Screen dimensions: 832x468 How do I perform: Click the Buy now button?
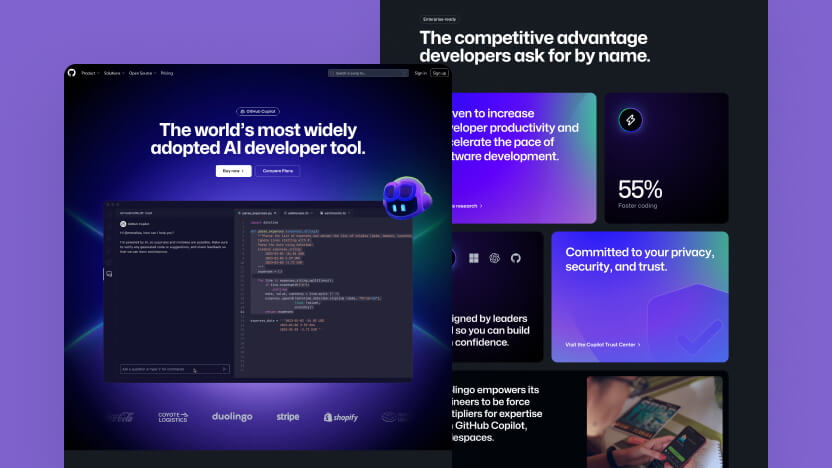coord(233,171)
